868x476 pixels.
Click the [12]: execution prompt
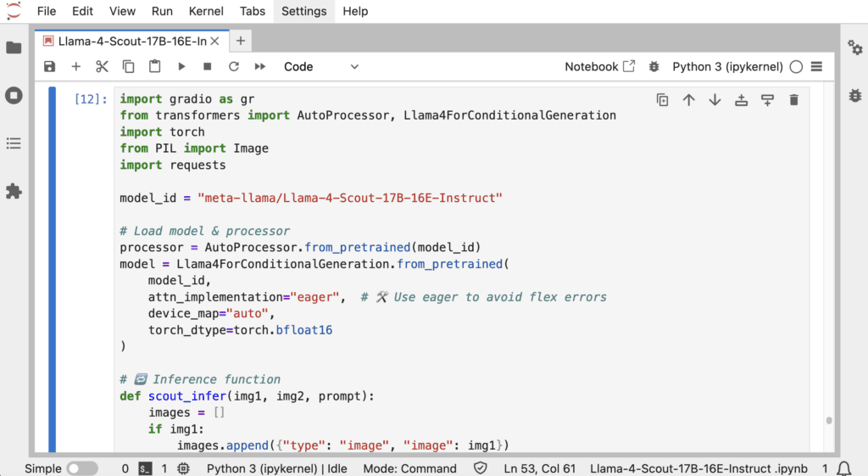[91, 99]
